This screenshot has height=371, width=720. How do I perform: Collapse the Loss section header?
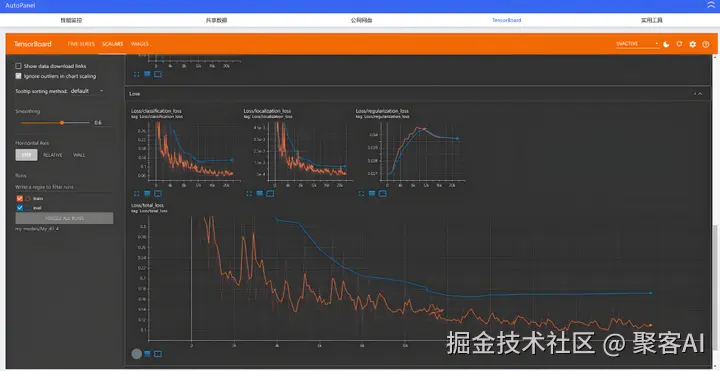[x=700, y=94]
